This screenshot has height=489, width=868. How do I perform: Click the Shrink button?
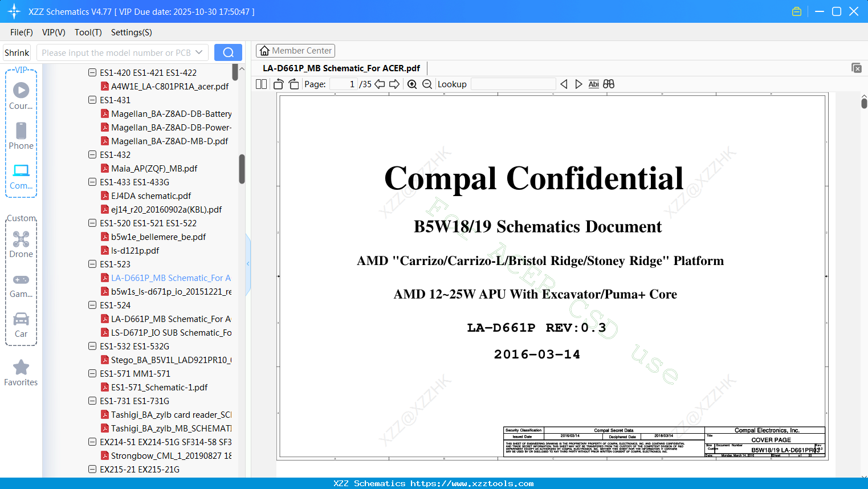(17, 52)
